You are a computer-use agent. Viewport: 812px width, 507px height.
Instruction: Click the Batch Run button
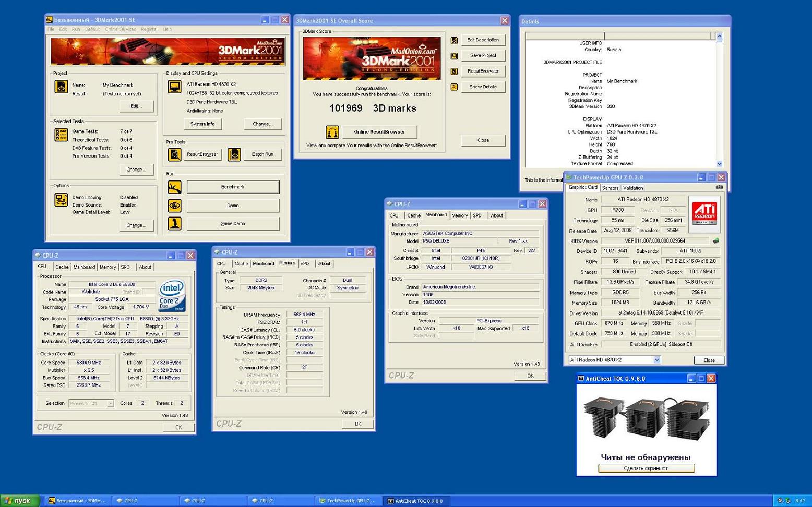[x=262, y=154]
